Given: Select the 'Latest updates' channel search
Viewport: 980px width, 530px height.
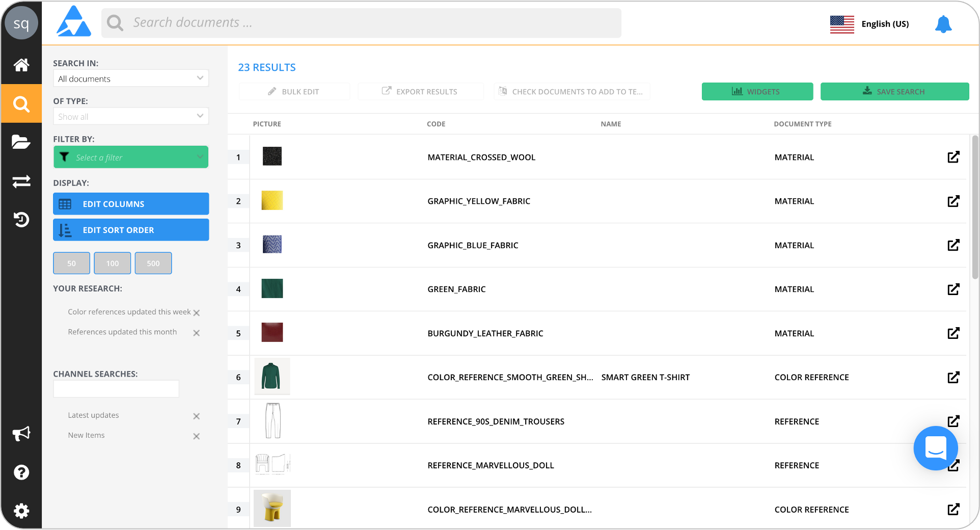Looking at the screenshot, I should [93, 415].
